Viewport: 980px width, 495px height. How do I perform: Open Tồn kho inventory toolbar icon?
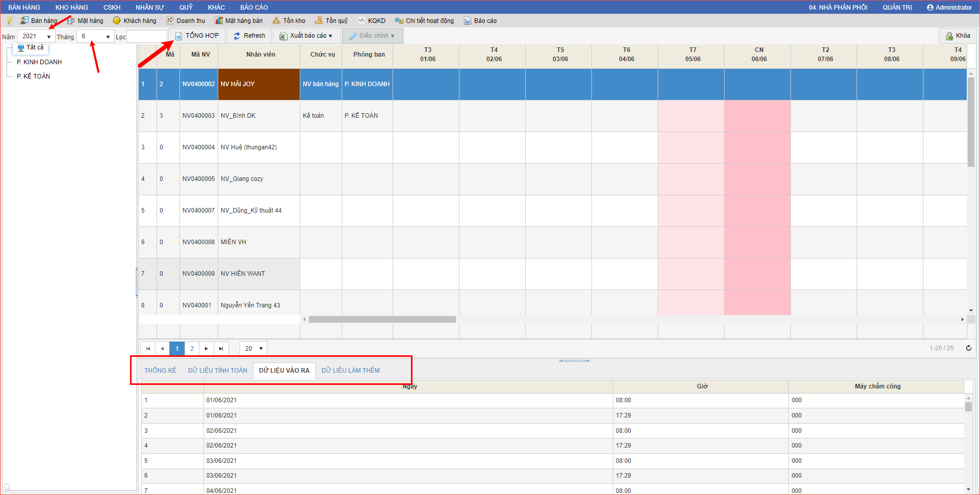pos(289,21)
